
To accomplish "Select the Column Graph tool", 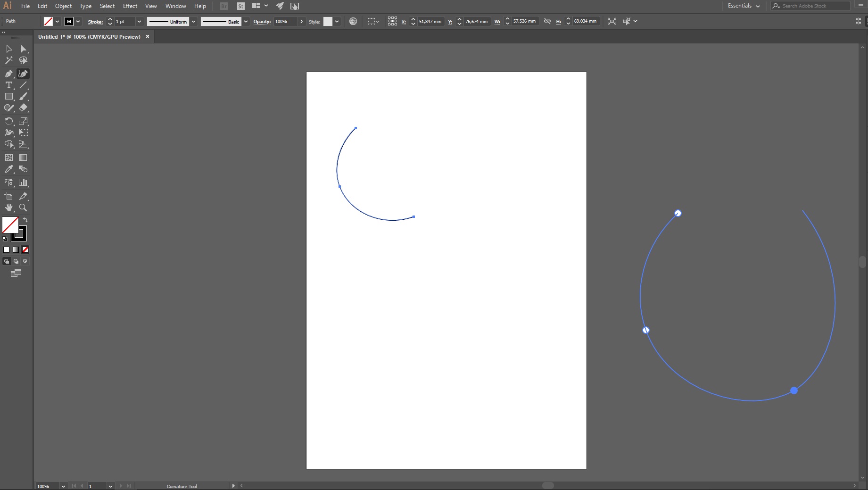I will (23, 183).
